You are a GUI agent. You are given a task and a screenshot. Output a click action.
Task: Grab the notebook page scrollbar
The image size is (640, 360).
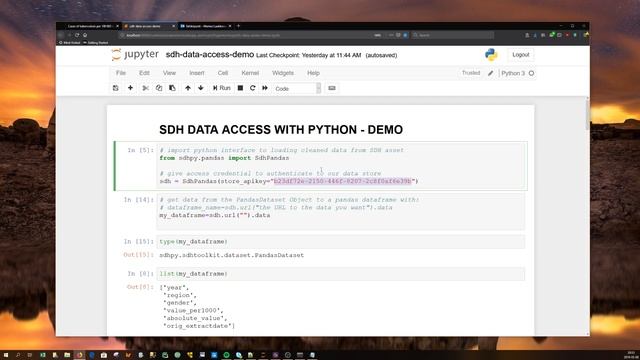coord(587,114)
